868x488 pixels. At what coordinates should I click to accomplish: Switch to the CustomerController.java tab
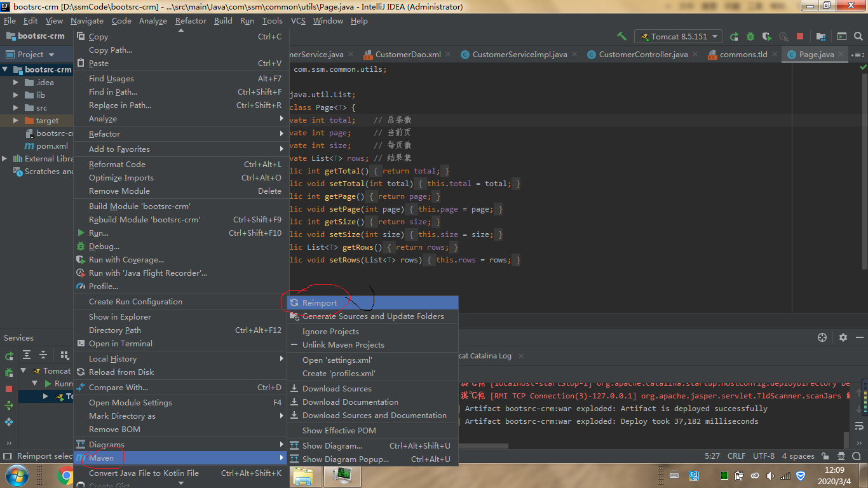(x=643, y=55)
